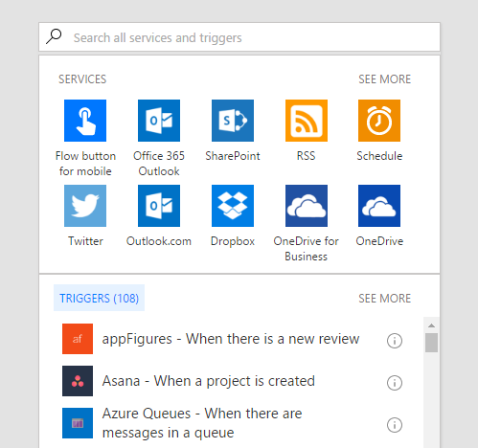Choose 'Asana - When a project is created'
The width and height of the screenshot is (478, 448).
point(209,381)
